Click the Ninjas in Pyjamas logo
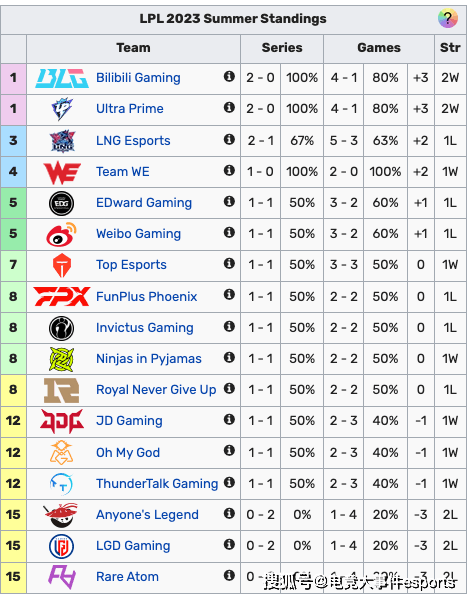Image resolution: width=470 pixels, height=599 pixels. 62,359
